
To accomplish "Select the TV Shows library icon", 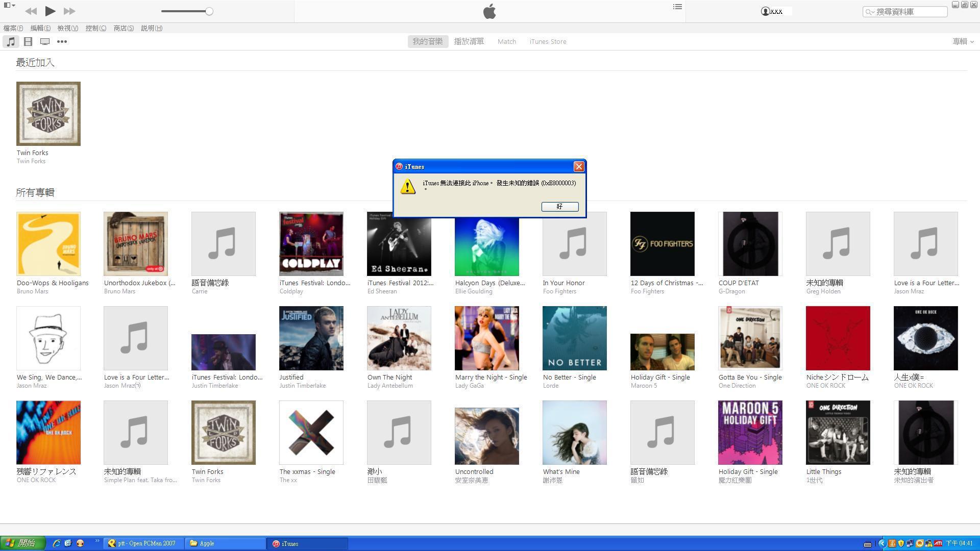I will pos(45,42).
